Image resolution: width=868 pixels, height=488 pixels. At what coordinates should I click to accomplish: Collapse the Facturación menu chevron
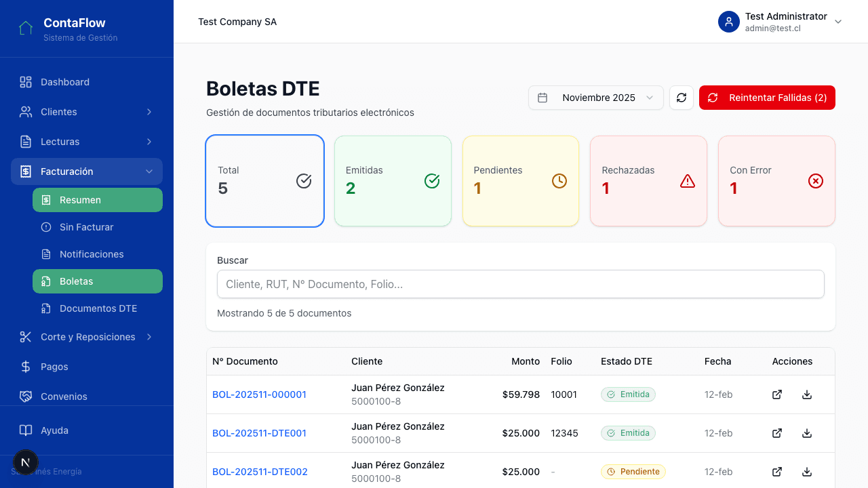pos(149,171)
